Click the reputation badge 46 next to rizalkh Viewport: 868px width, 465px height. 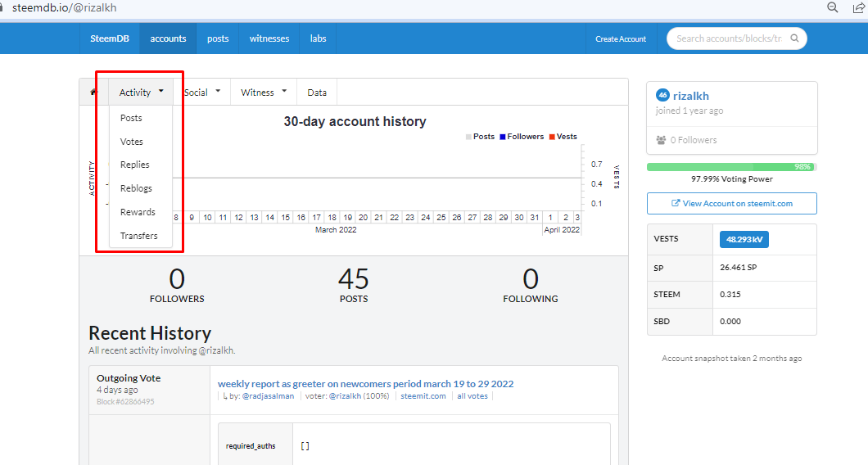click(x=662, y=95)
